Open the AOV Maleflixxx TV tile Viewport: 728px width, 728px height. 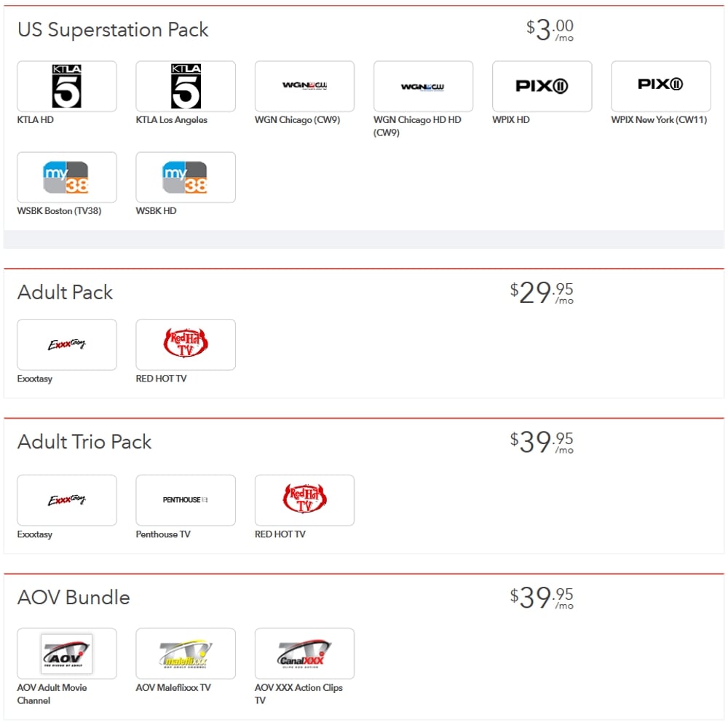pyautogui.click(x=186, y=654)
